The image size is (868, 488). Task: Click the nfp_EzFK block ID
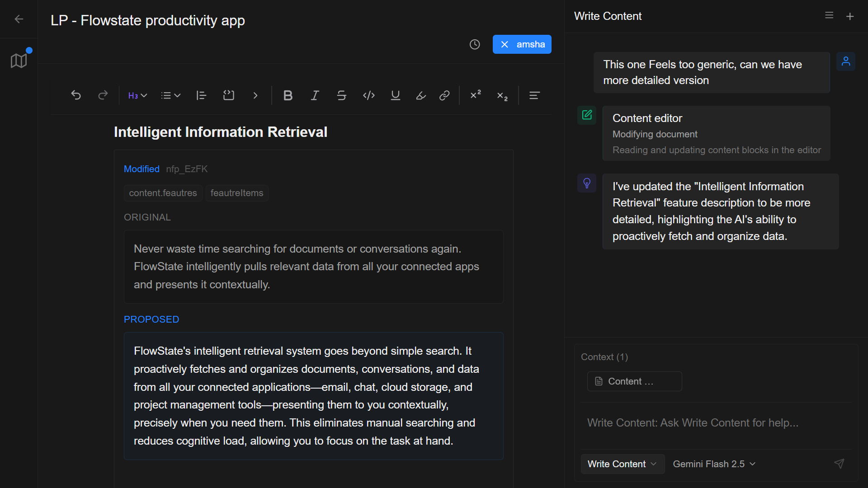(187, 169)
